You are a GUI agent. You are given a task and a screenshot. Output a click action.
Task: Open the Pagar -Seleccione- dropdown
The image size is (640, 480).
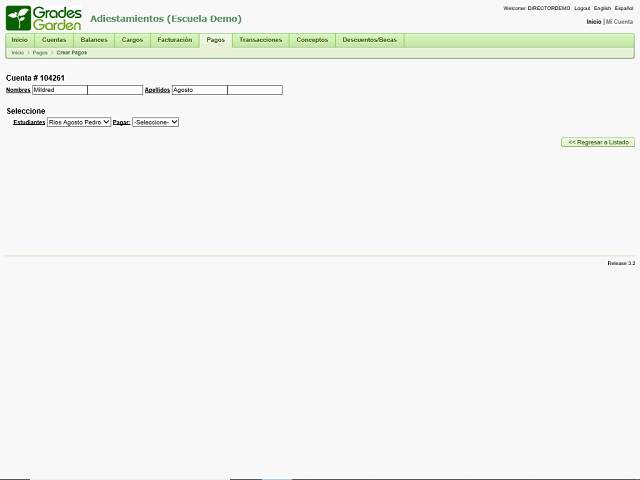tap(156, 122)
